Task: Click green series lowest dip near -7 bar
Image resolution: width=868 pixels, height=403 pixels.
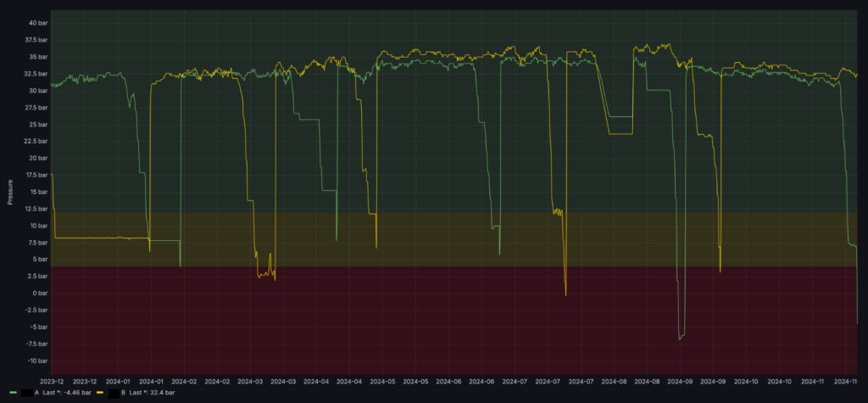Action: click(x=680, y=338)
